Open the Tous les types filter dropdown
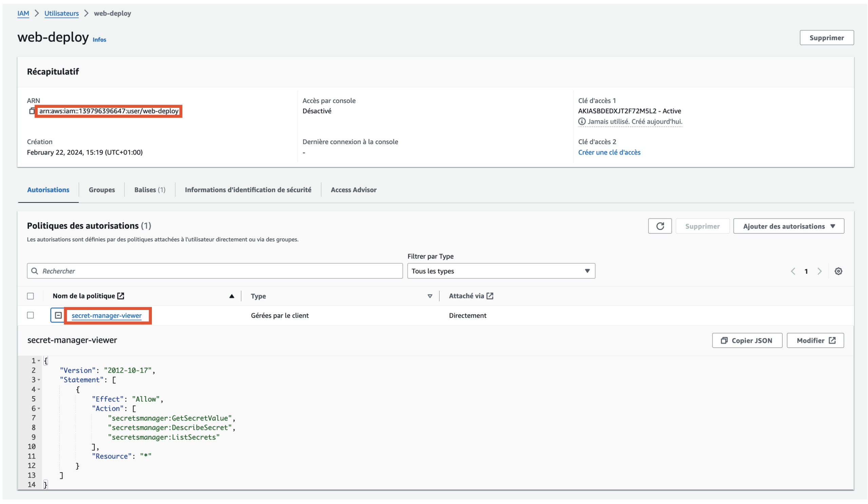This screenshot has height=504, width=868. [x=501, y=271]
